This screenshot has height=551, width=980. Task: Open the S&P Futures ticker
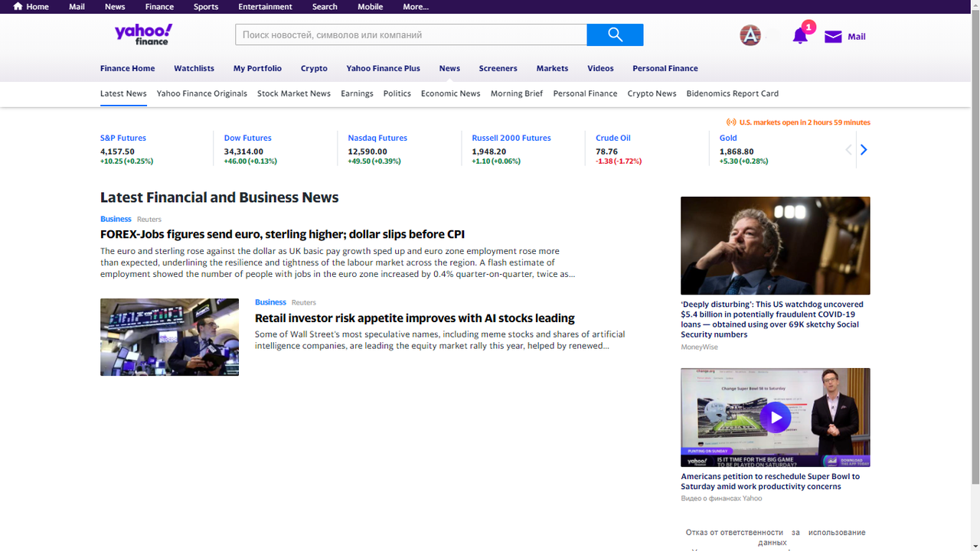pos(123,138)
